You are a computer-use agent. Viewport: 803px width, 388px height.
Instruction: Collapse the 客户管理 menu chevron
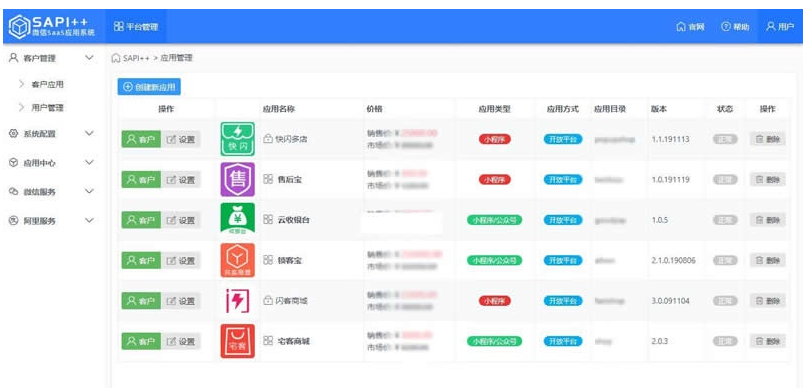pos(89,58)
